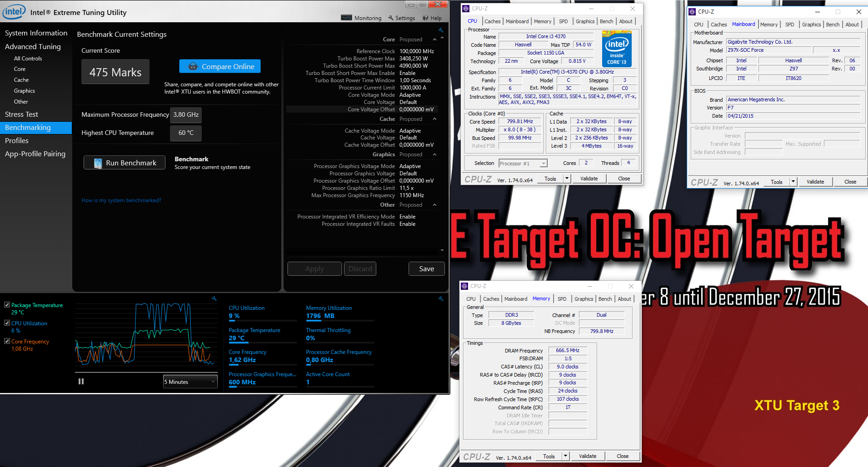Click Core Voltage Offset row value

coord(416,109)
